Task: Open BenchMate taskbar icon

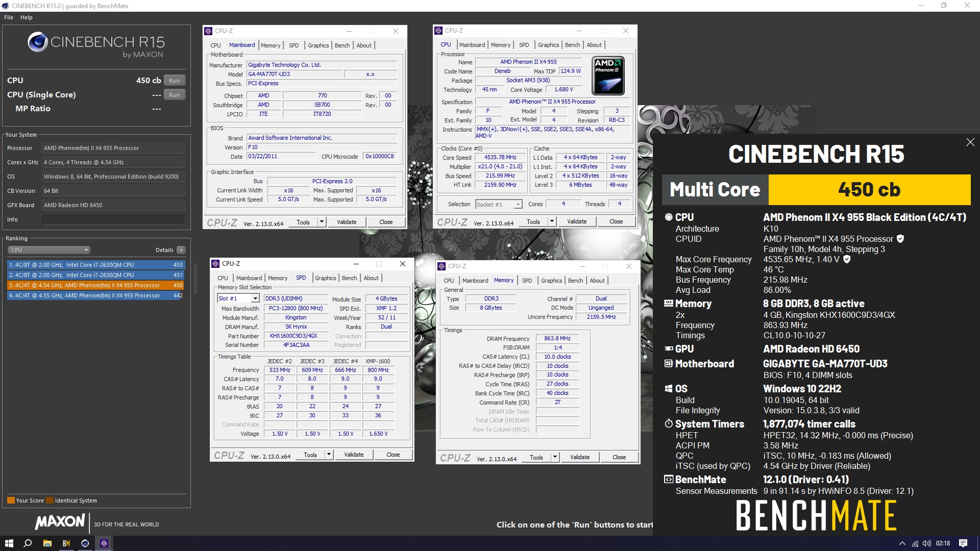Action: coord(66,543)
